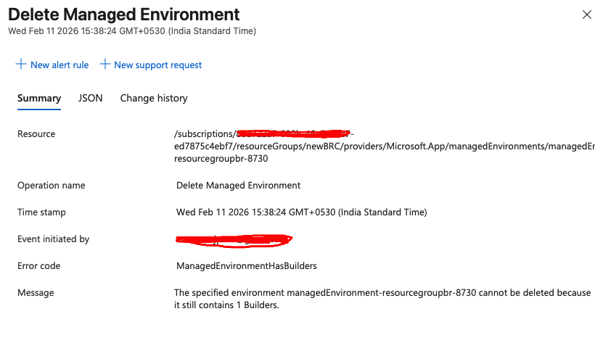Click the ManagedEnvironmentHasBuilders error code
Viewport: 603px width, 364px height.
point(247,266)
